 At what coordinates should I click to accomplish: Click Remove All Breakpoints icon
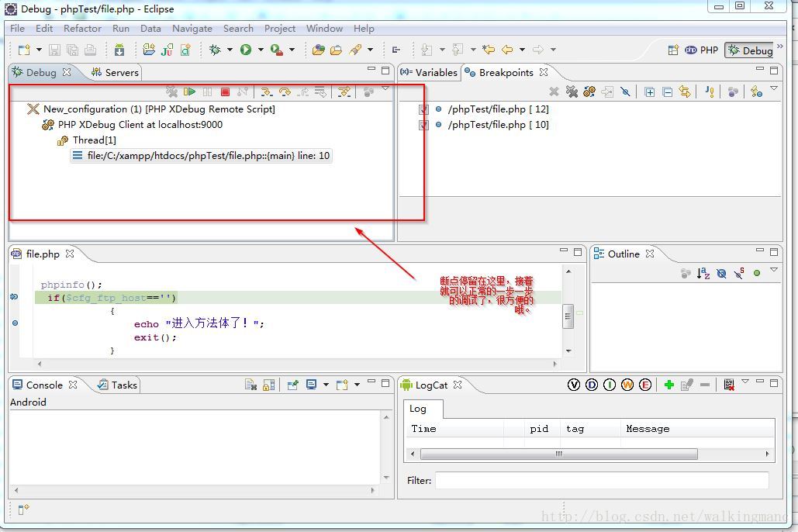point(572,92)
